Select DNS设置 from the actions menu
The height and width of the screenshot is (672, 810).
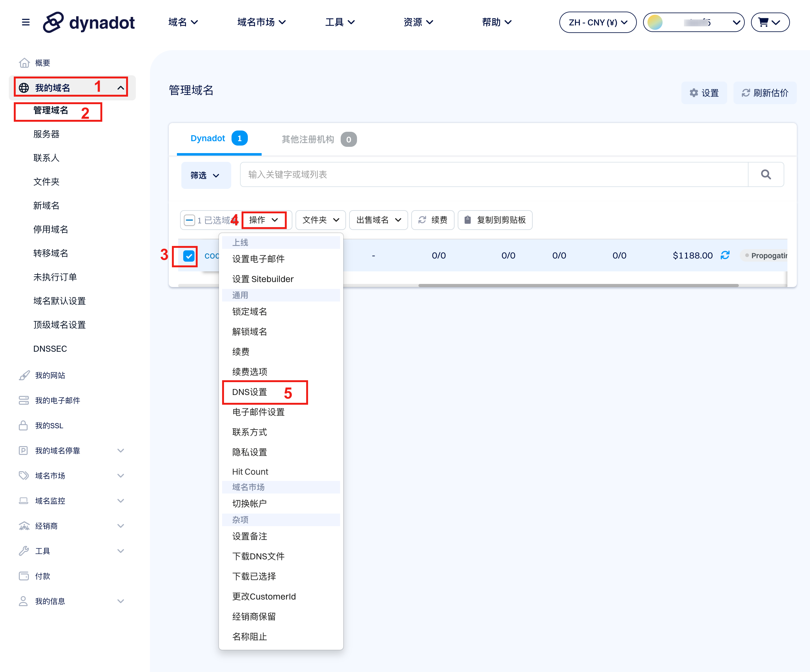tap(250, 392)
